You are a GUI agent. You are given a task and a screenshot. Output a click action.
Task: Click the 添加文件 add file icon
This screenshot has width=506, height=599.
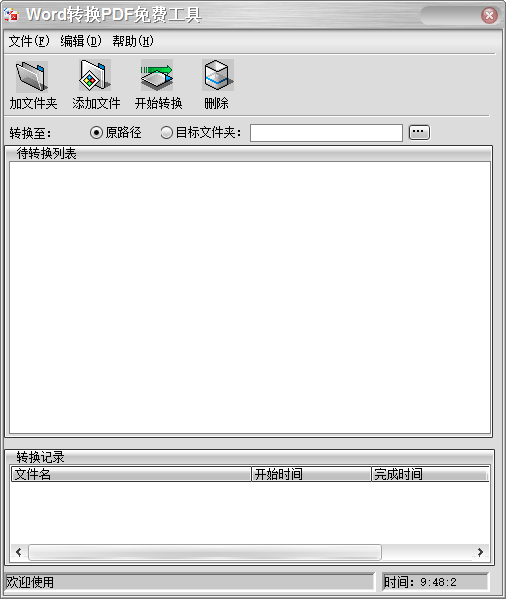point(95,75)
